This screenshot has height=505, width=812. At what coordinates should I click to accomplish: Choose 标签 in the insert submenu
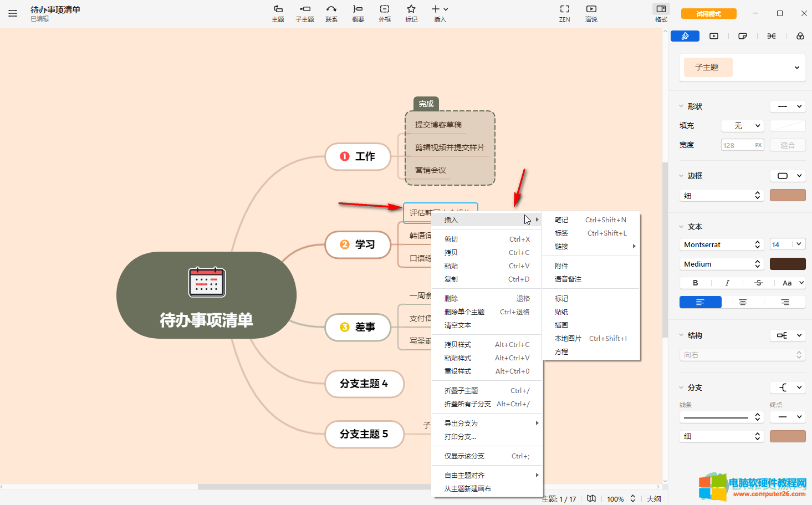coord(591,233)
